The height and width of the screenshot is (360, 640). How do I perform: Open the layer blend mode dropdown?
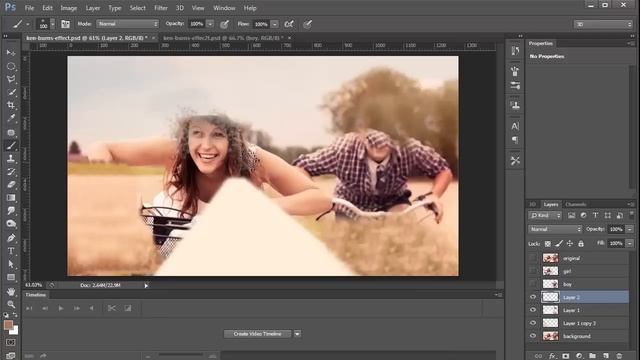[555, 229]
